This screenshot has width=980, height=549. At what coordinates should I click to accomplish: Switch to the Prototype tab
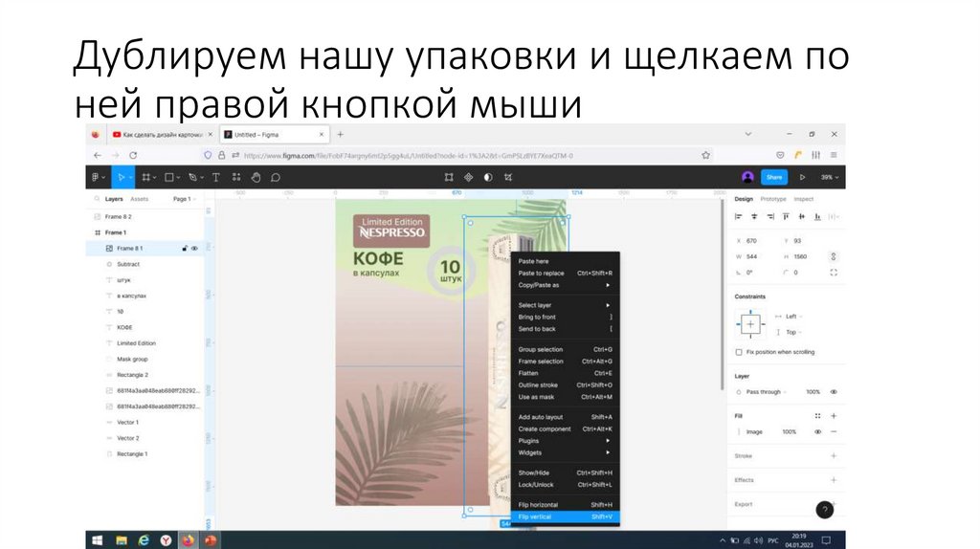click(773, 199)
